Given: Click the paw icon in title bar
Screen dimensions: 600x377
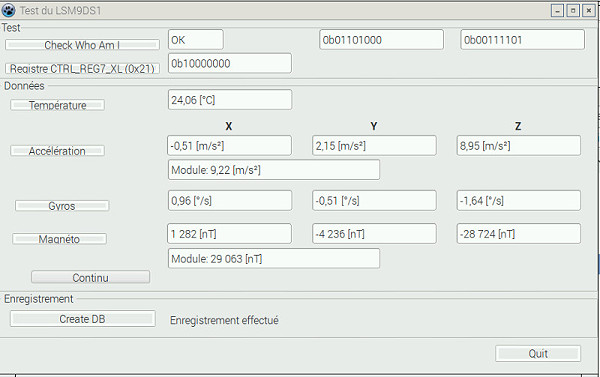Looking at the screenshot, I should (x=8, y=10).
